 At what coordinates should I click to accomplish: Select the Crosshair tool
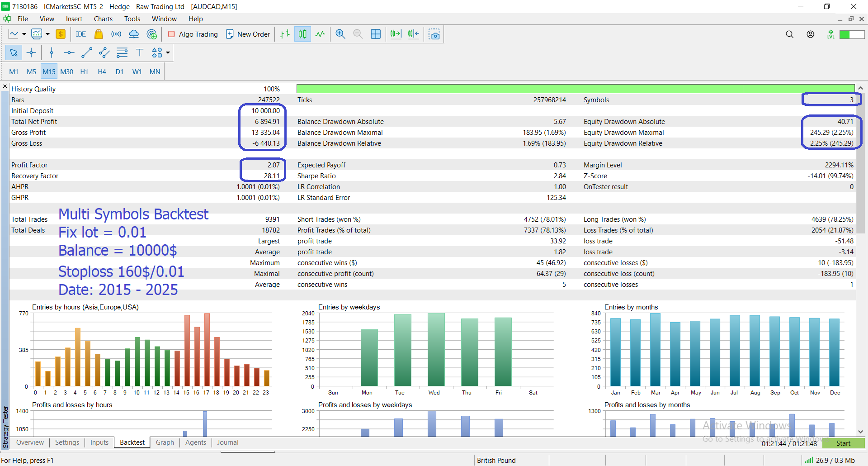pyautogui.click(x=31, y=53)
